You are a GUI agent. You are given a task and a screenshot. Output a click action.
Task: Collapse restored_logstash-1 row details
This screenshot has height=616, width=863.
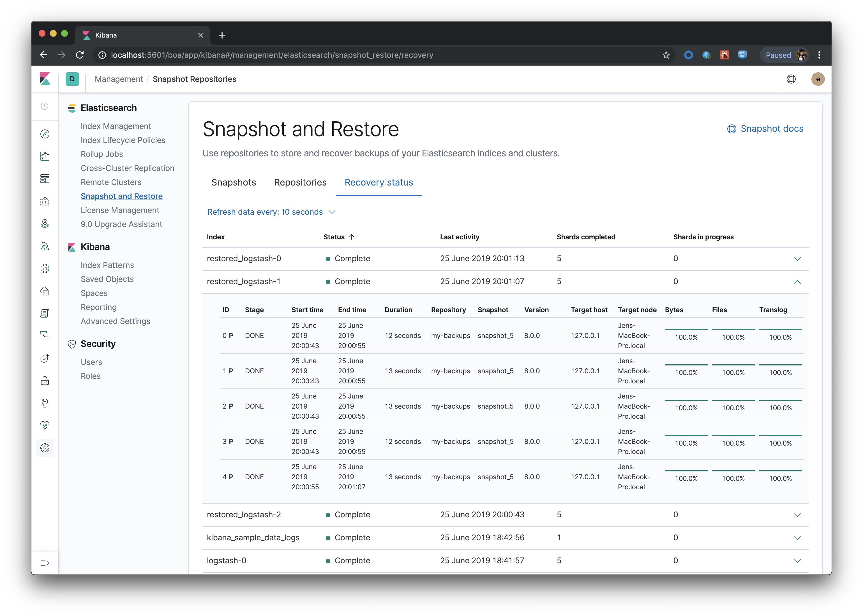(x=797, y=282)
